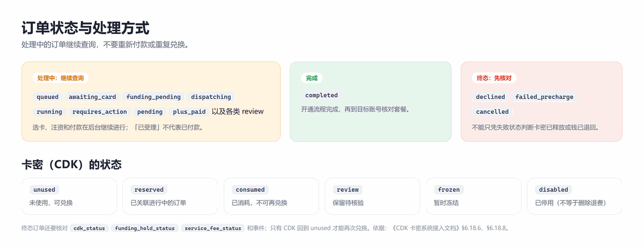Select the 处理中:继续查询 badge

pyautogui.click(x=61, y=78)
